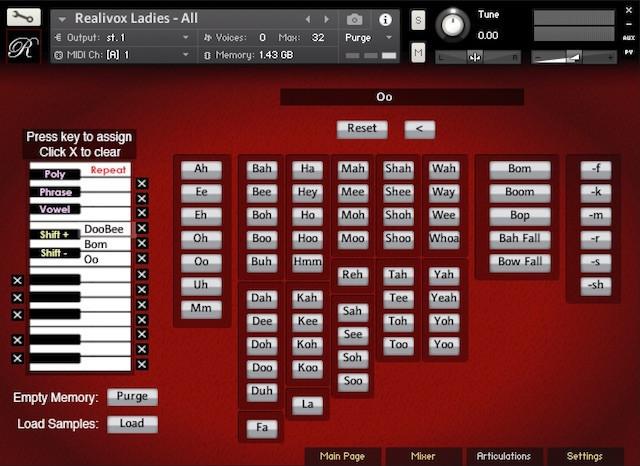Open the wrench instrument edit mode
This screenshot has height=466, width=640.
[22, 17]
